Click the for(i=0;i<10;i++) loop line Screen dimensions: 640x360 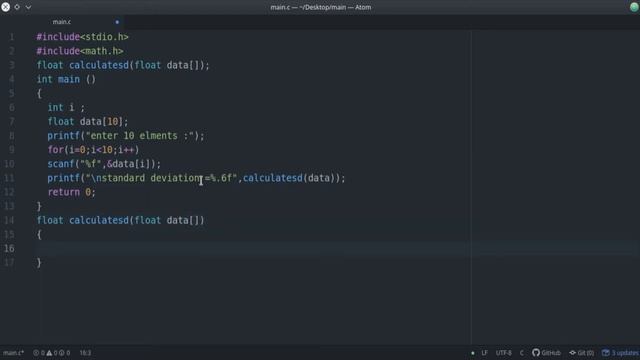[93, 150]
